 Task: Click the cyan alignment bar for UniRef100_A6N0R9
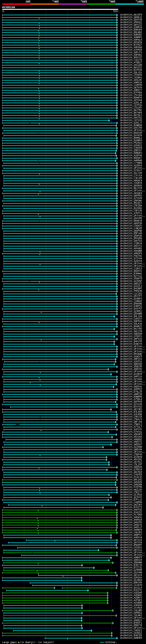click(81, 638)
